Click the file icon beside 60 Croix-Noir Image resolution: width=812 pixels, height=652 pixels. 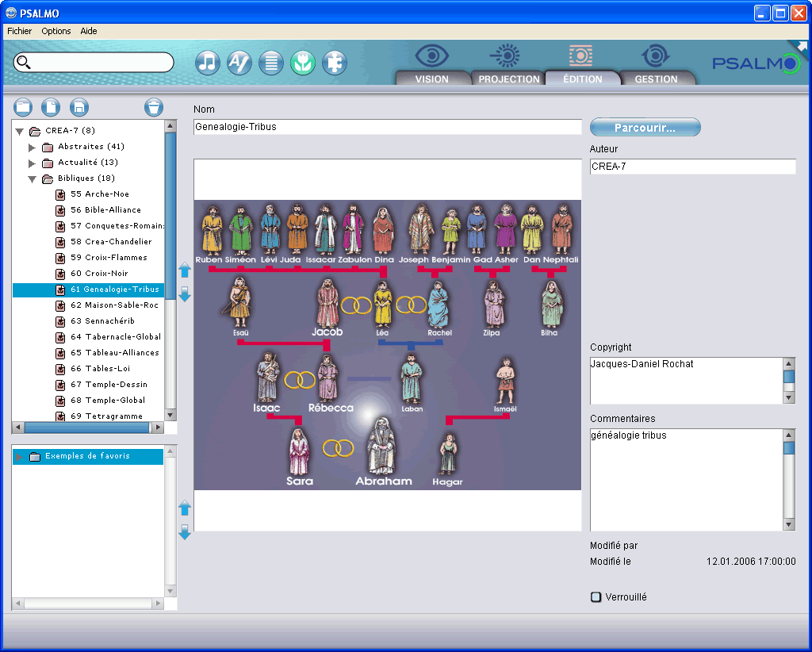60,274
